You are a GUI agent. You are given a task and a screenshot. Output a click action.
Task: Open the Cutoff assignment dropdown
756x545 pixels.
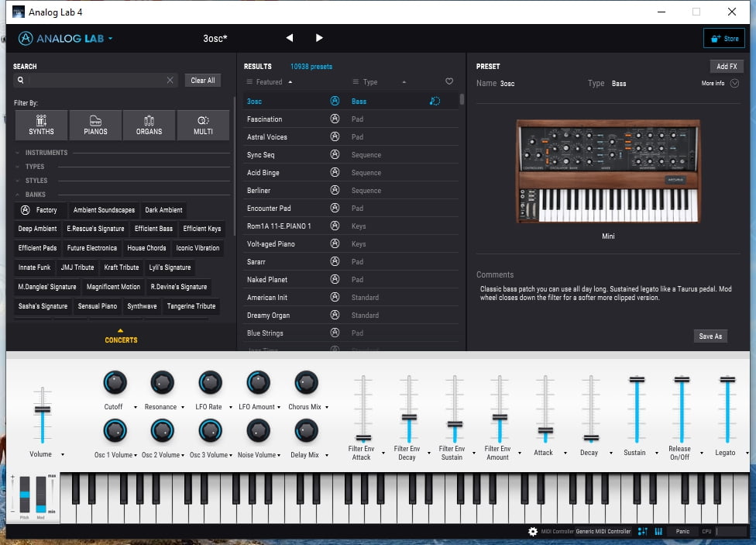coord(136,408)
